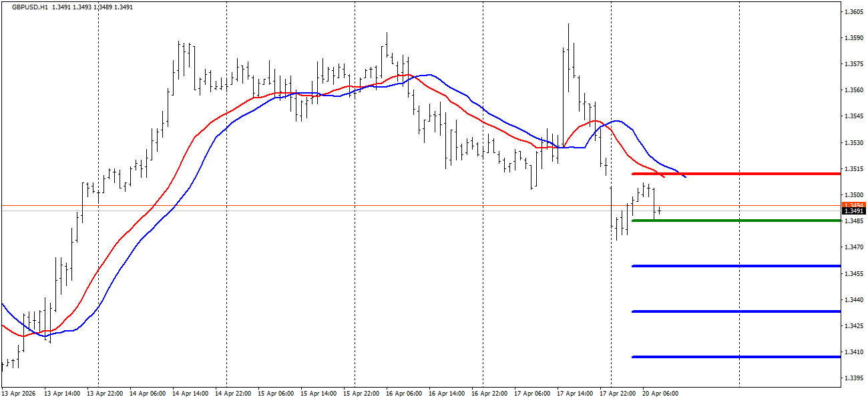Click the 1.3410 price scale label

click(854, 352)
